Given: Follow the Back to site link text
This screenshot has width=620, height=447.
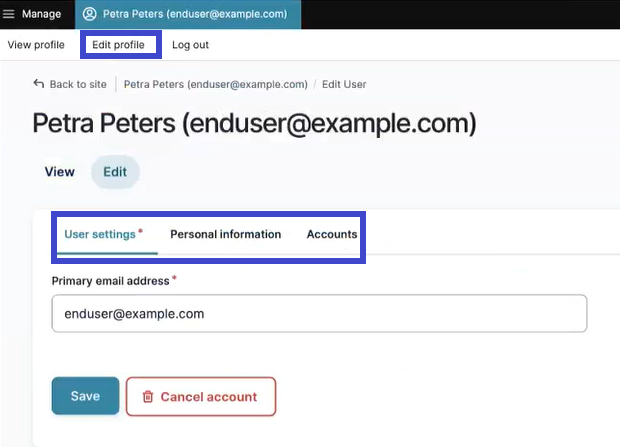Looking at the screenshot, I should (78, 85).
